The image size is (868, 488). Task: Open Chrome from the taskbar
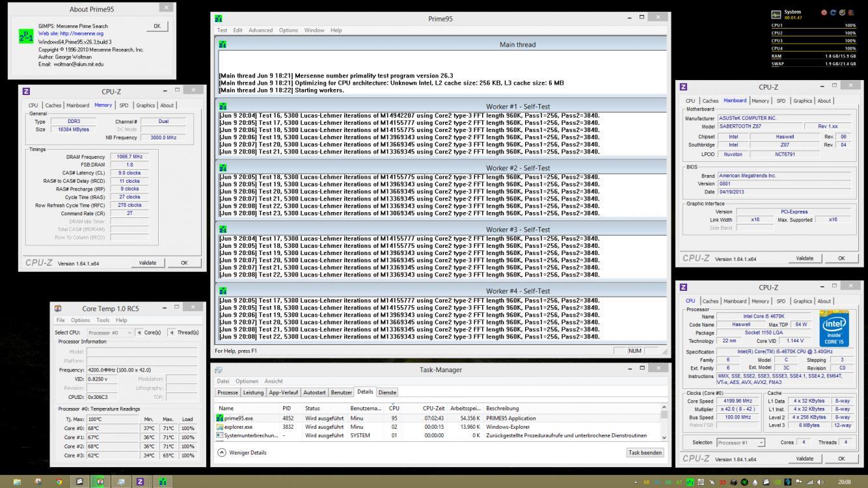point(59,482)
